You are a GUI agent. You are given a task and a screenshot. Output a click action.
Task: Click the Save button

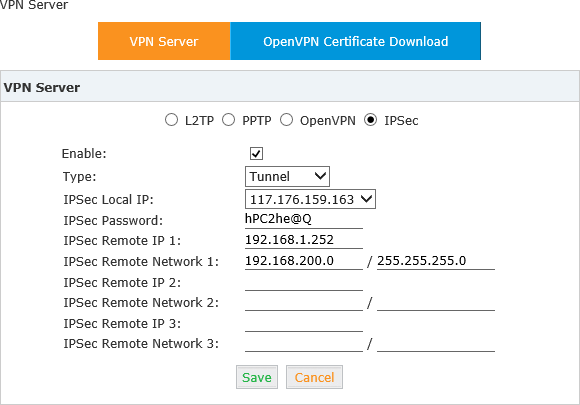[257, 377]
